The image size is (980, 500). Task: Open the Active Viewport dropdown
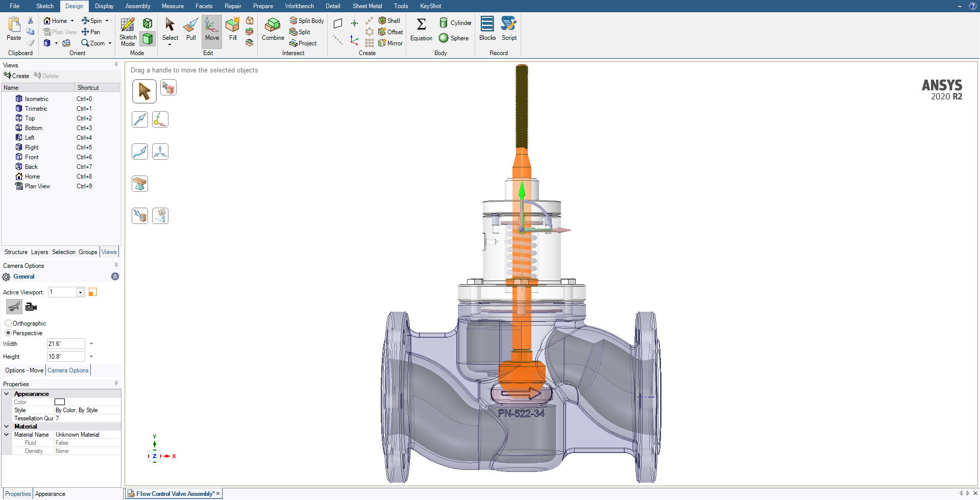click(80, 292)
